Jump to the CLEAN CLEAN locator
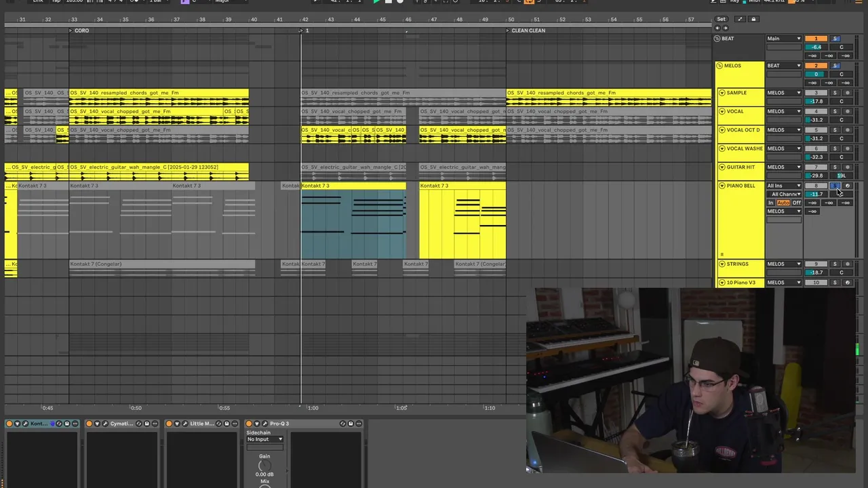 point(526,30)
